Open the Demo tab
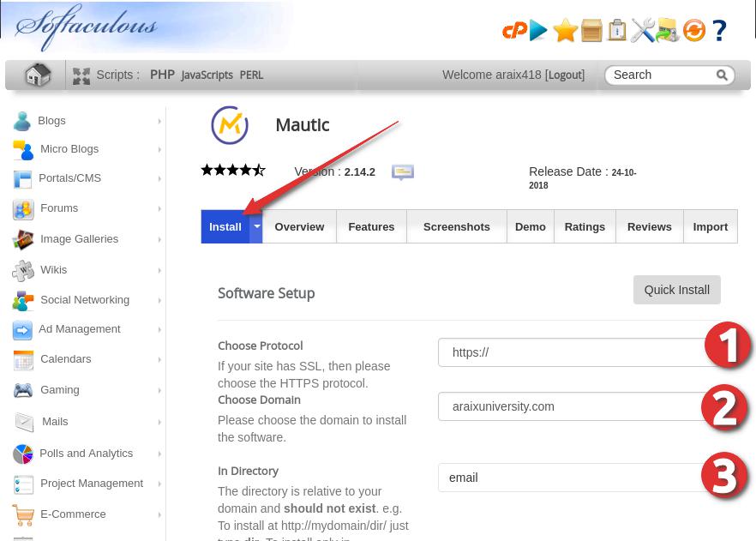This screenshot has height=541, width=756. tap(531, 226)
